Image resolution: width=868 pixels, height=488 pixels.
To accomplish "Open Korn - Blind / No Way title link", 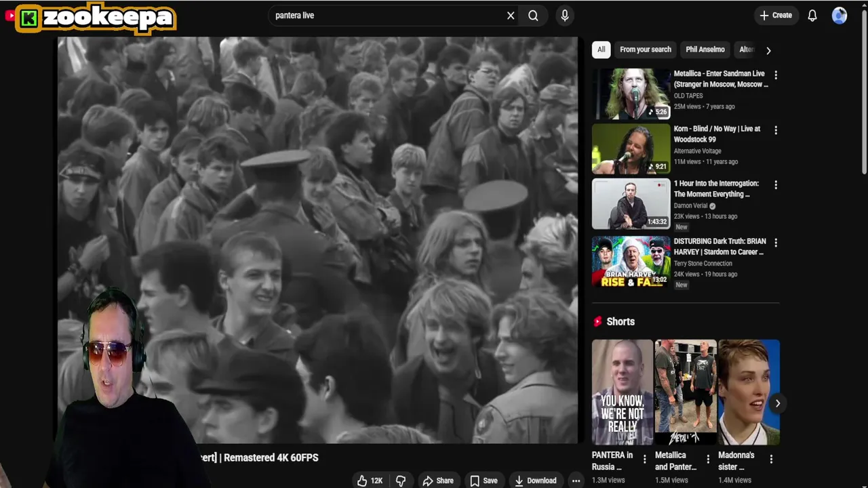I will [x=717, y=134].
